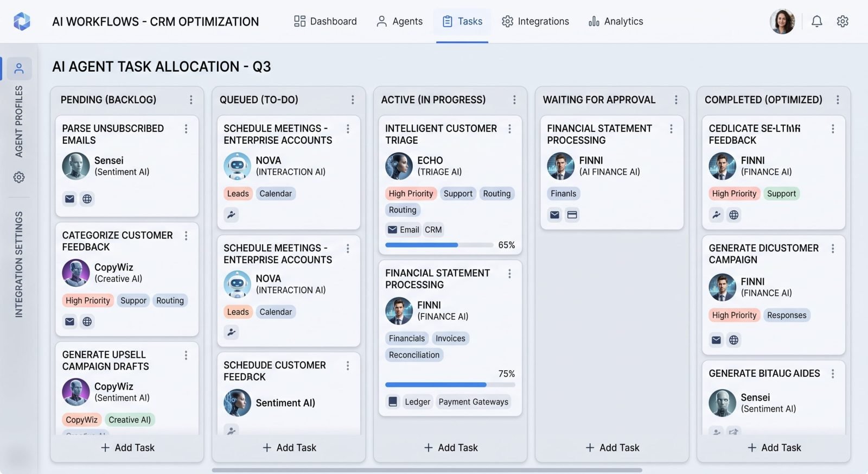Screen dimensions: 868x474
Task: Open options for Generate Upsell Campaign Drafts
Action: click(x=186, y=355)
